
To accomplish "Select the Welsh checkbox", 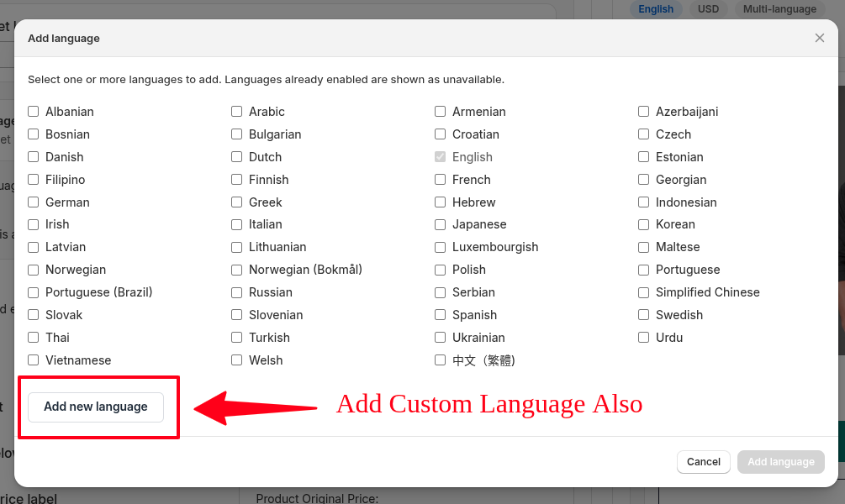I will pyautogui.click(x=236, y=360).
